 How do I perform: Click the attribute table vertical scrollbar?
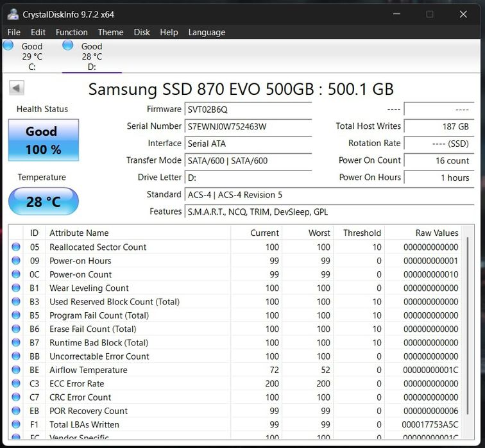[468, 326]
